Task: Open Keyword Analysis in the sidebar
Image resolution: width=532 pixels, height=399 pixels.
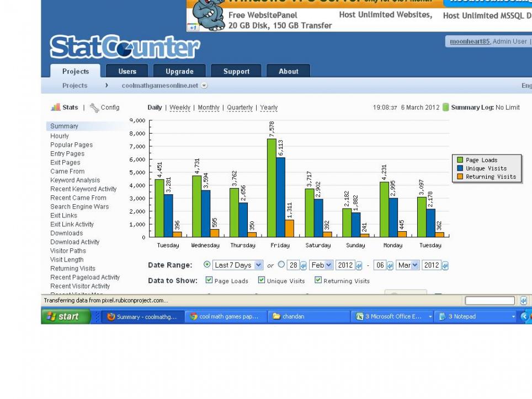Action: pos(75,180)
